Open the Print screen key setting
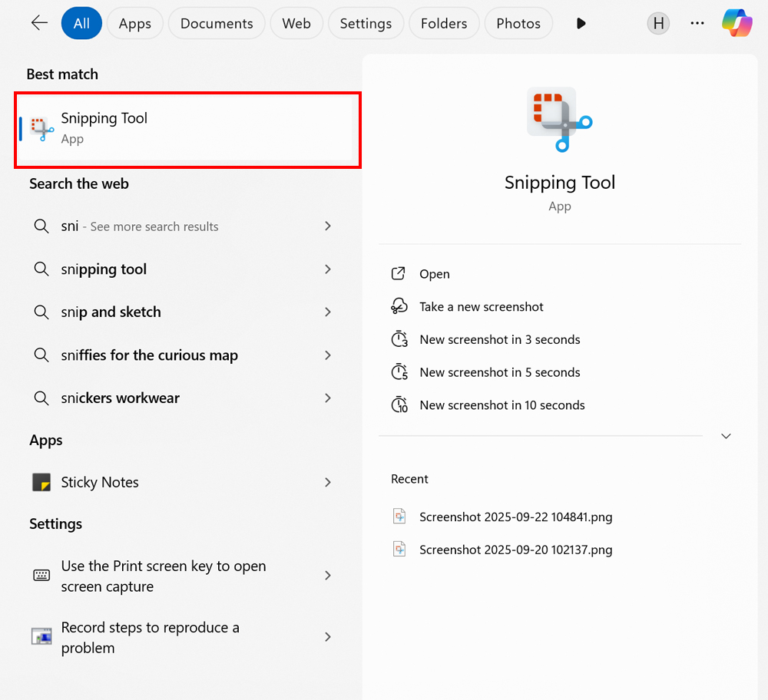Screen dimensions: 768x700 tap(182, 576)
